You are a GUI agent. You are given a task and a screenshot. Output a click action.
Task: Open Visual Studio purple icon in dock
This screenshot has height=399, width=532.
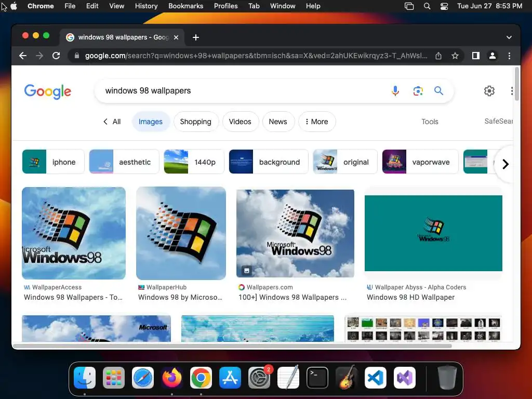405,378
